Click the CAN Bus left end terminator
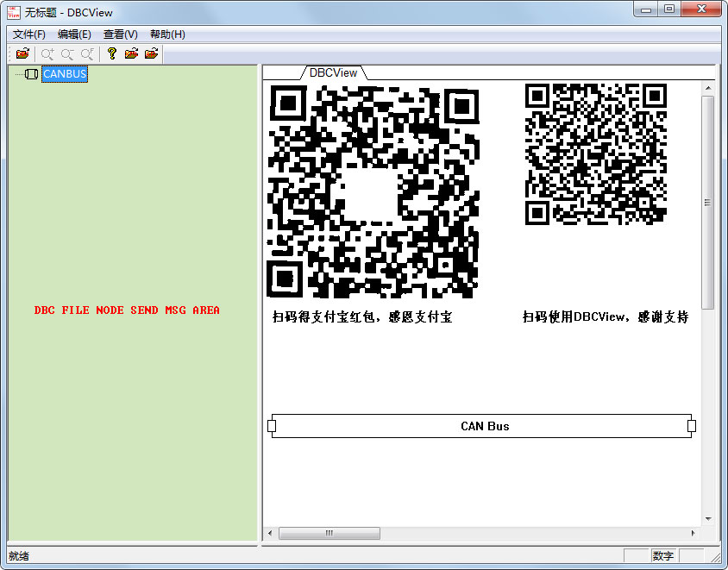 (x=272, y=426)
